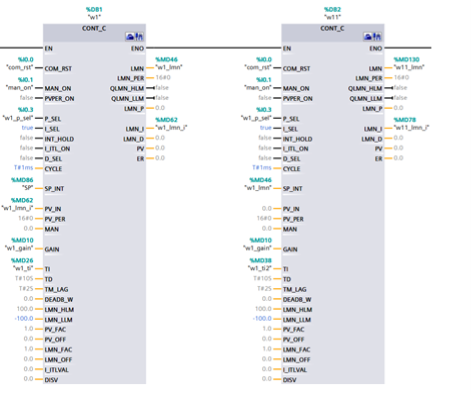Screen dimensions: 471x394
Task: Click the -100.0 LMN_LLM value on block w11
Action: click(x=262, y=318)
